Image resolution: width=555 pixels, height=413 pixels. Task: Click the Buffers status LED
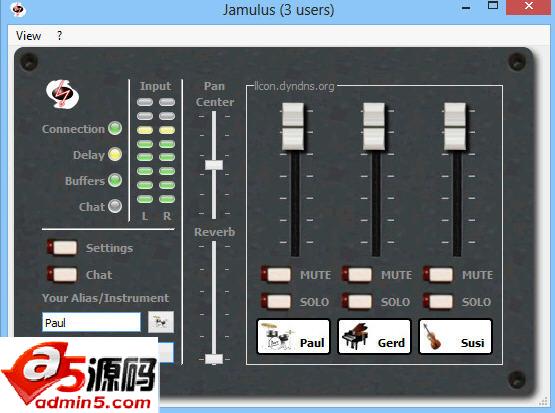[115, 180]
